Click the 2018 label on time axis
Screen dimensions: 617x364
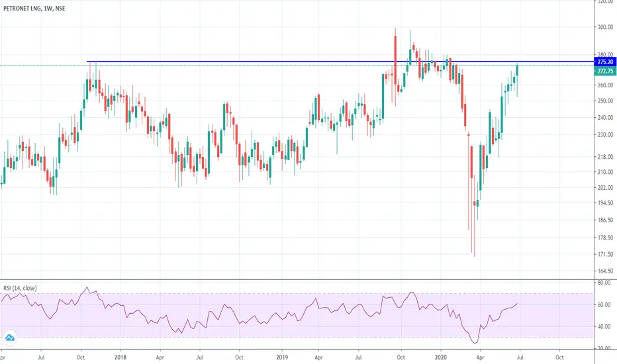pyautogui.click(x=120, y=357)
